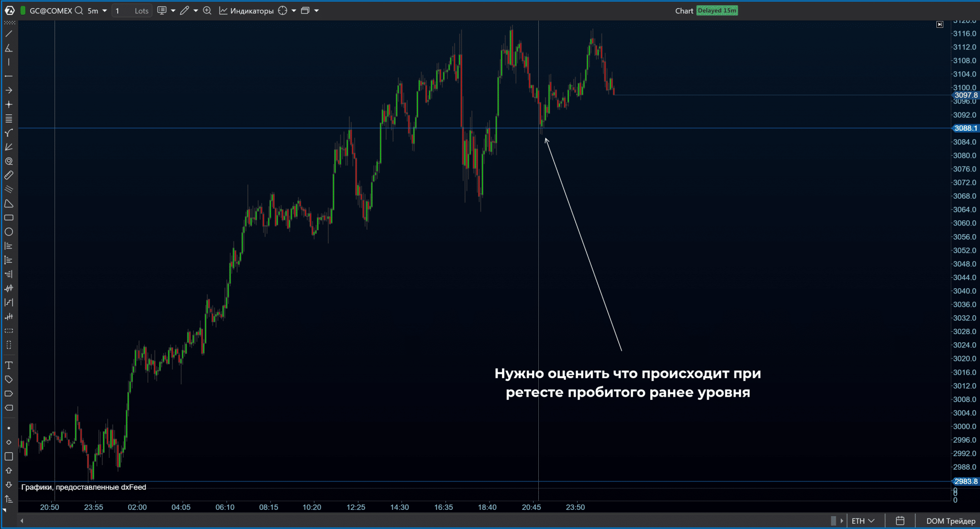Open the ETH session dropdown
This screenshot has width=980, height=529.
pos(863,521)
